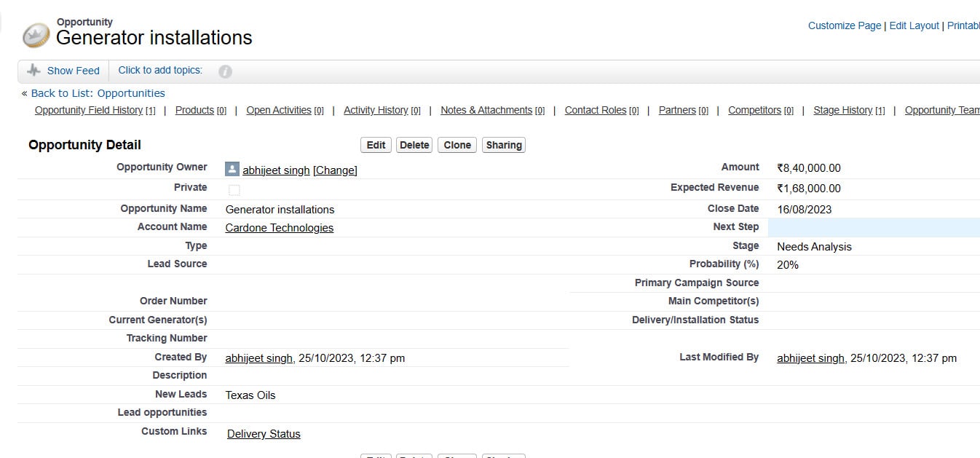Toggle the Private checkbox
The height and width of the screenshot is (458, 980).
[234, 190]
